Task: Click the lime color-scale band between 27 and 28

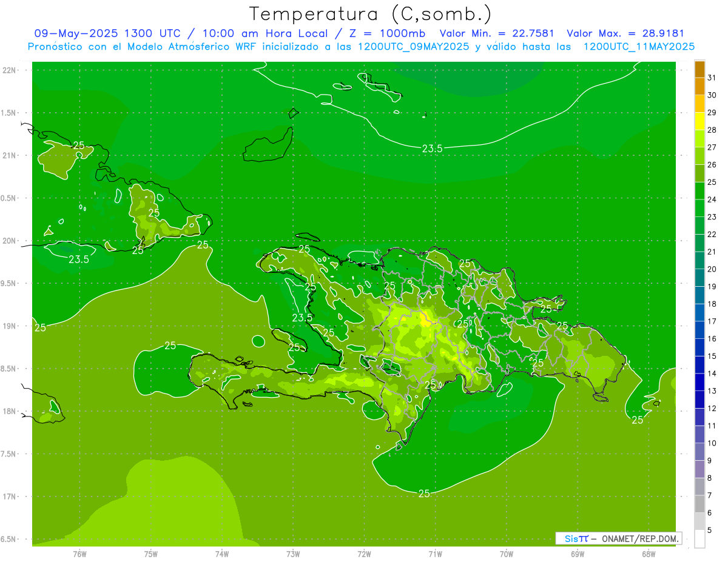Action: pos(699,139)
